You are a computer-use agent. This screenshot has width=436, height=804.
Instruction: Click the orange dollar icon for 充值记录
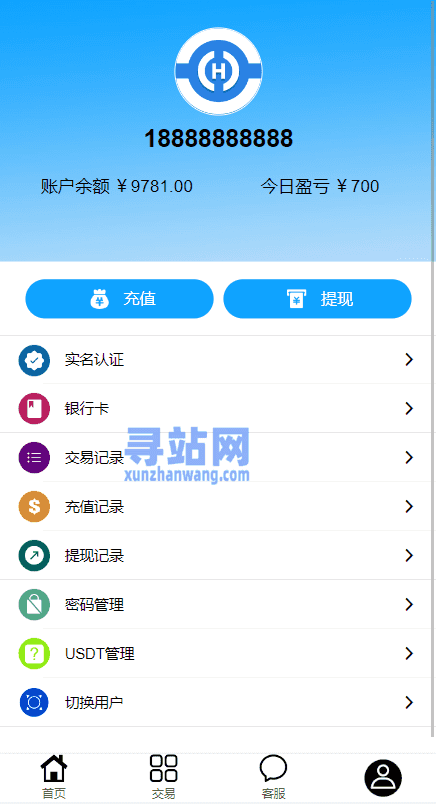click(x=34, y=507)
